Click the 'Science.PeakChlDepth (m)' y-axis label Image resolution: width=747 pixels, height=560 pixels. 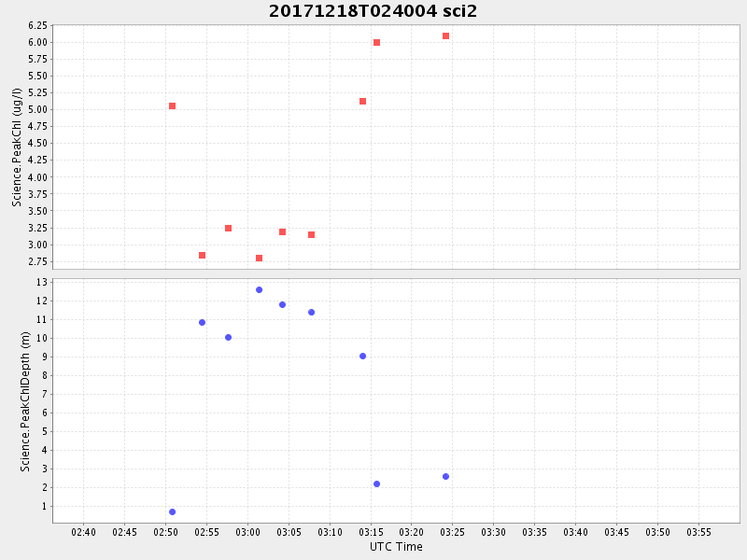click(x=25, y=399)
